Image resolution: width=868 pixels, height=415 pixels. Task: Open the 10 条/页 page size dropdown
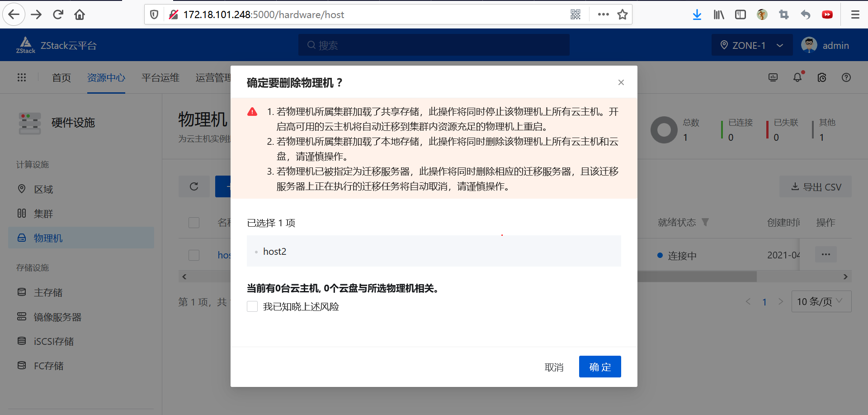pyautogui.click(x=821, y=301)
